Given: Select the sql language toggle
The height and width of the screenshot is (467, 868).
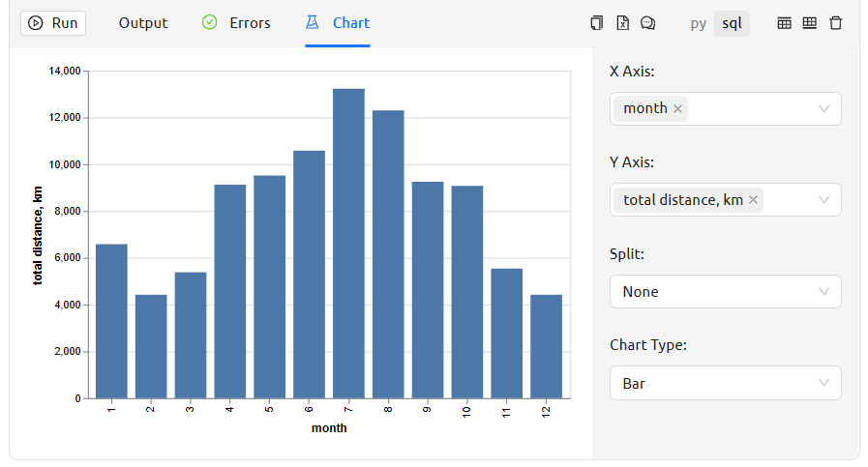Looking at the screenshot, I should tap(732, 23).
